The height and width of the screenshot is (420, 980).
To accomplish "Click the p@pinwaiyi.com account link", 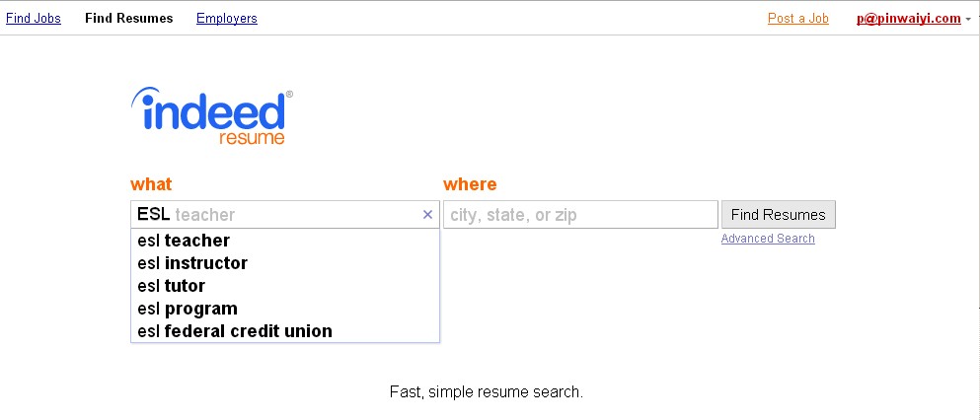I will (x=908, y=19).
